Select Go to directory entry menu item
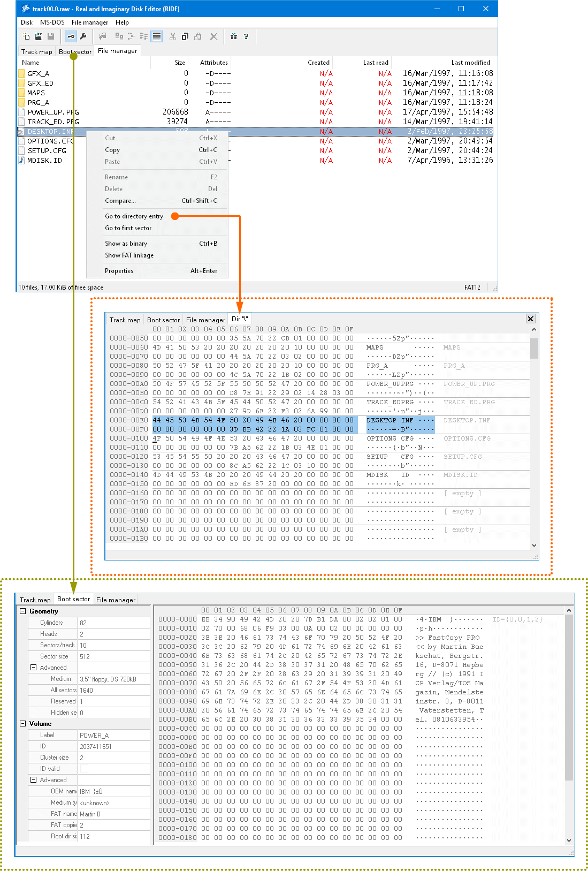588x871 pixels. [157, 216]
